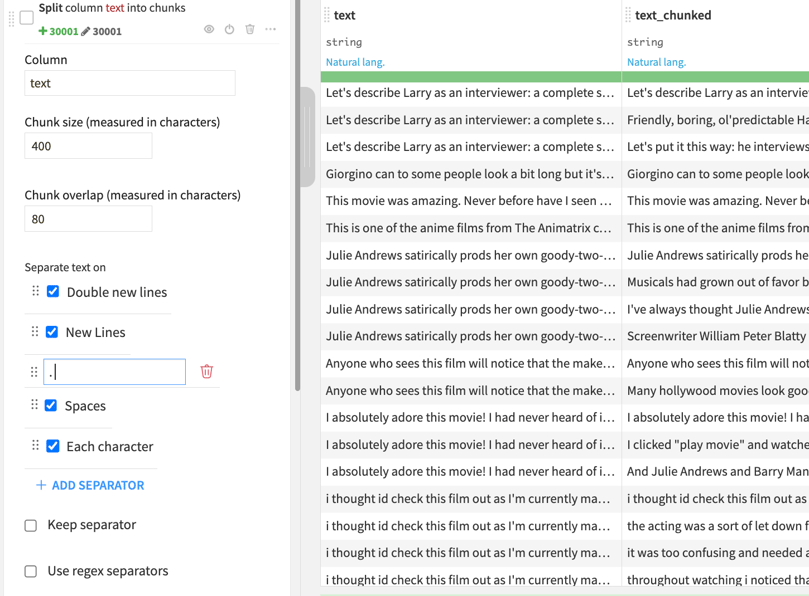This screenshot has height=596, width=809.
Task: Click the eye icon to preview the step
Action: 209,30
